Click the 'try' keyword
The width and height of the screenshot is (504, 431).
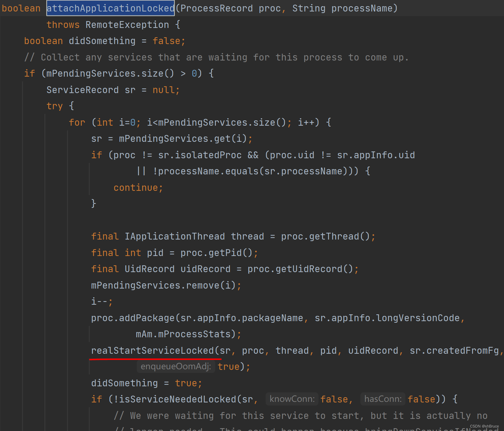click(55, 106)
